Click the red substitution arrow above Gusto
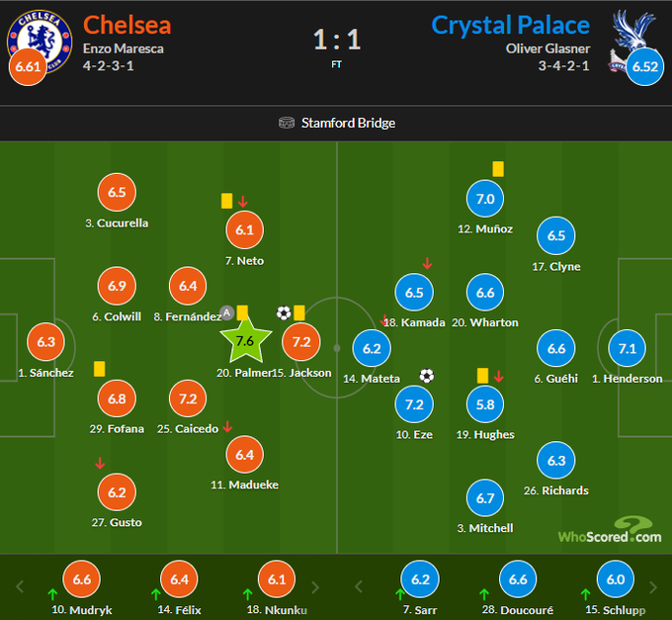 pyautogui.click(x=99, y=463)
